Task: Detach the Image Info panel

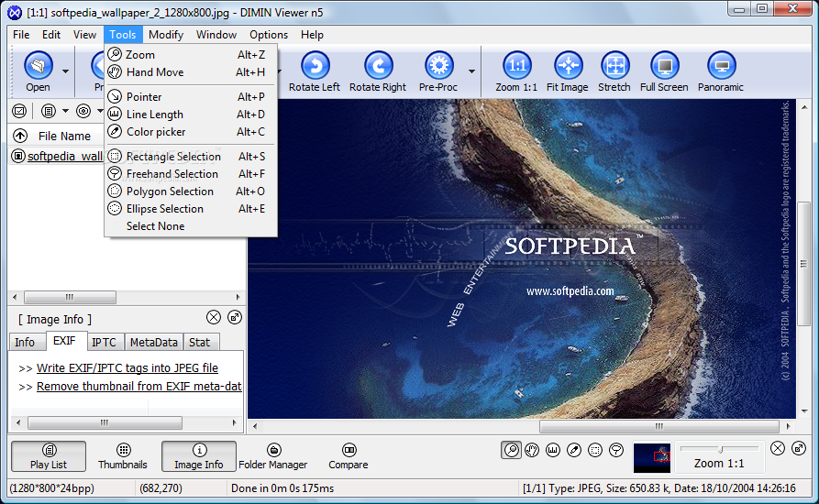Action: click(x=235, y=317)
